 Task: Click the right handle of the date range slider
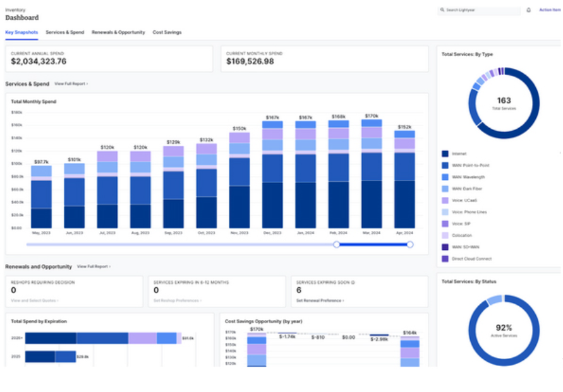point(410,244)
